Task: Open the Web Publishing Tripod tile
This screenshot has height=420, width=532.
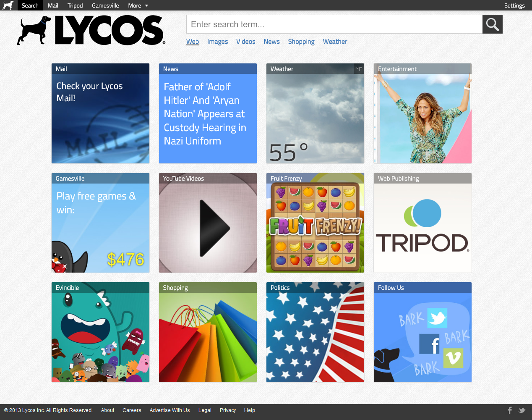Action: coord(422,223)
